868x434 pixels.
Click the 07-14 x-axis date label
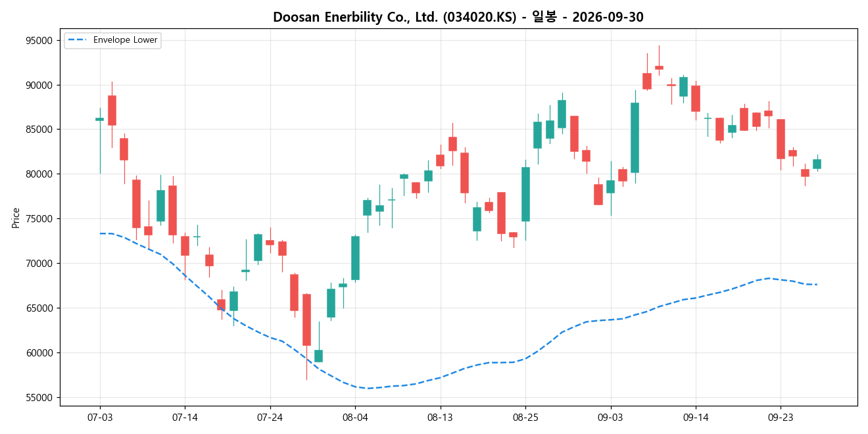pos(185,417)
